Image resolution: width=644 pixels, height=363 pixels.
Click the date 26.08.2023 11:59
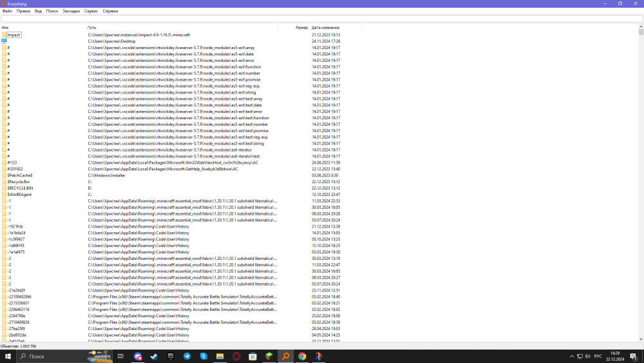pos(326,162)
